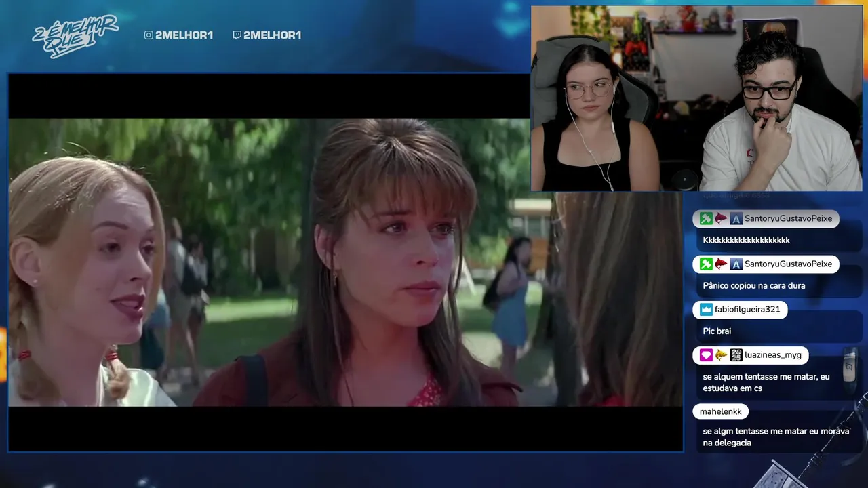Open the Instagram handle 2MELHOR1 text

184,35
